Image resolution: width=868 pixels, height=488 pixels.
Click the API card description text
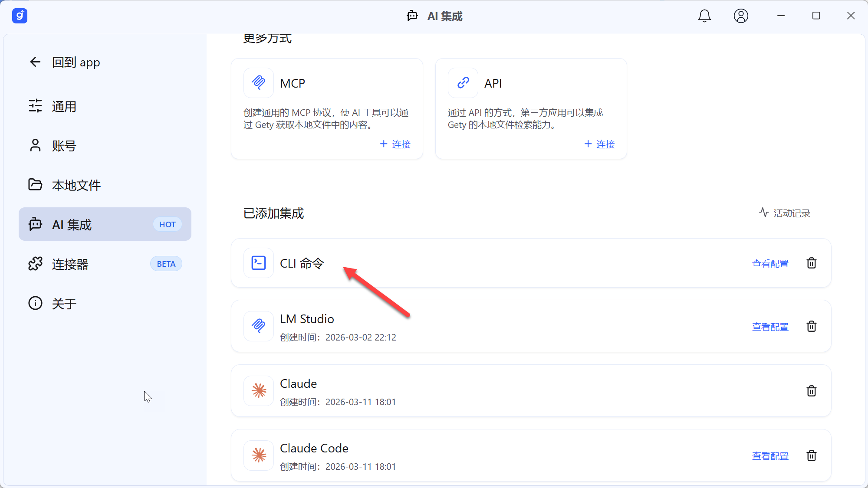click(526, 119)
